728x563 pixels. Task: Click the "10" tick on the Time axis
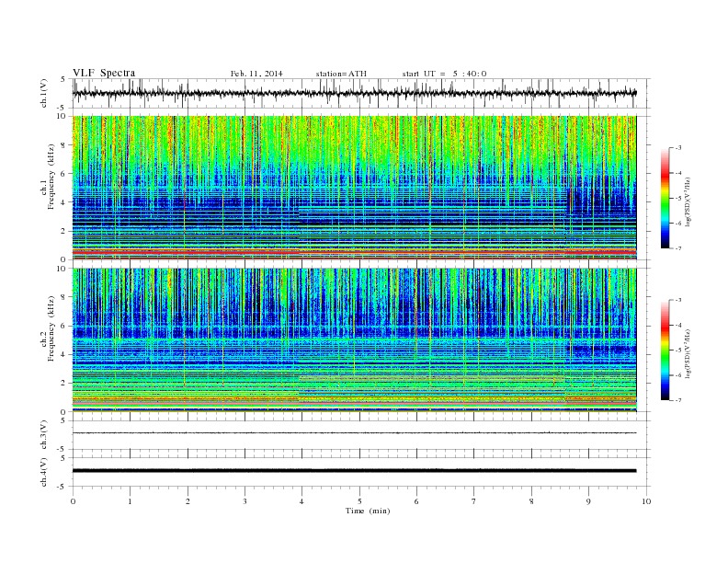pos(646,501)
